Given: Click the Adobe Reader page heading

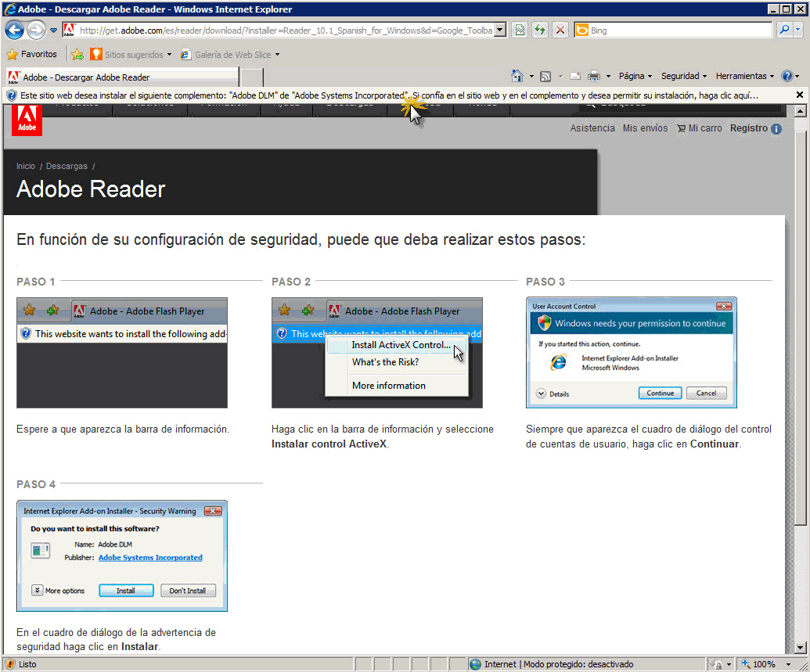Looking at the screenshot, I should click(91, 189).
